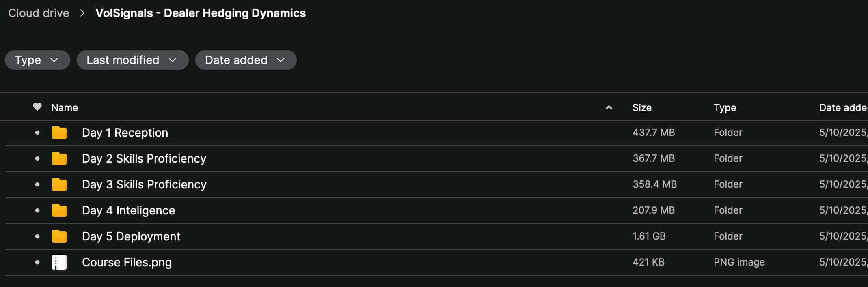Sort by the Size column header
Viewport: 868px width, 287px height.
click(642, 107)
